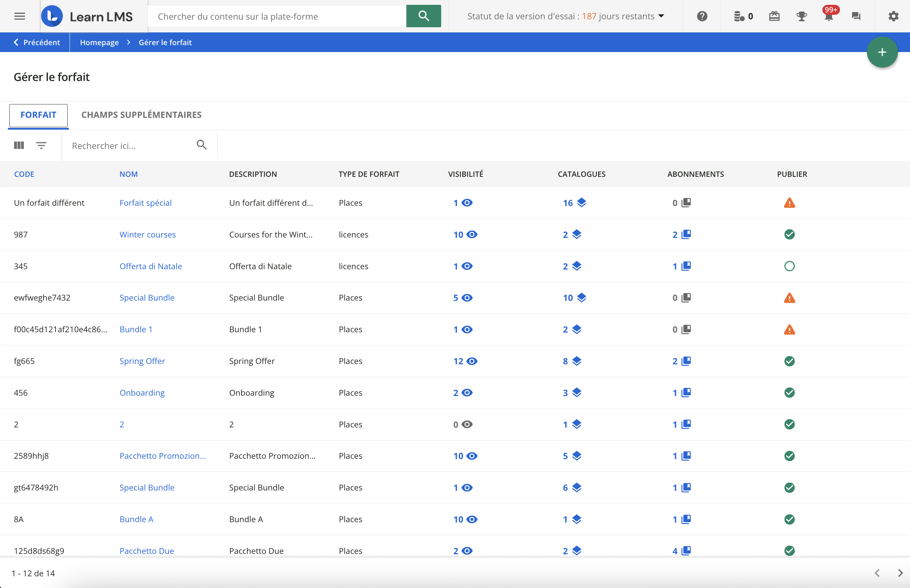Toggle unpublished circle for Offerta di Natale
Viewport: 910px width, 588px height.
tap(789, 266)
